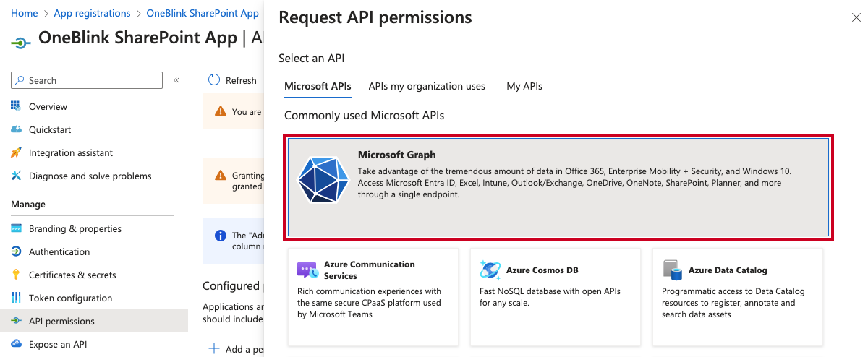Open OneBlink SharePoint App breadcrumb link
The image size is (868, 357).
pyautogui.click(x=203, y=13)
